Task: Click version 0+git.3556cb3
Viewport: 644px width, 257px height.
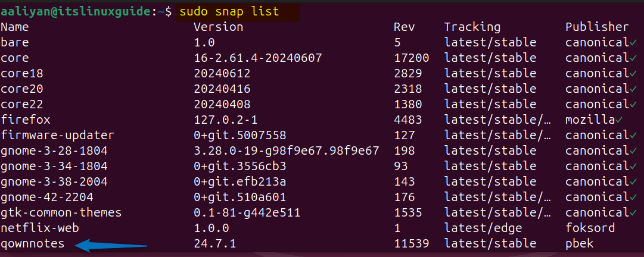Action: click(x=240, y=167)
